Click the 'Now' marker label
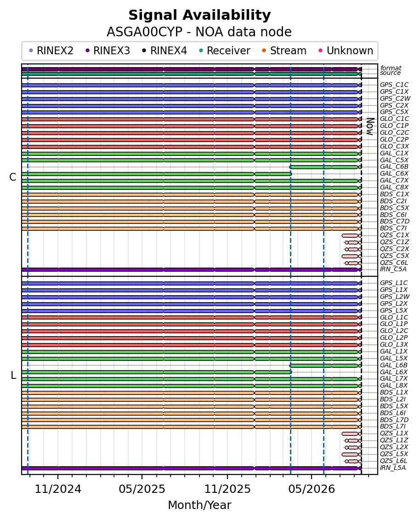 (x=370, y=126)
